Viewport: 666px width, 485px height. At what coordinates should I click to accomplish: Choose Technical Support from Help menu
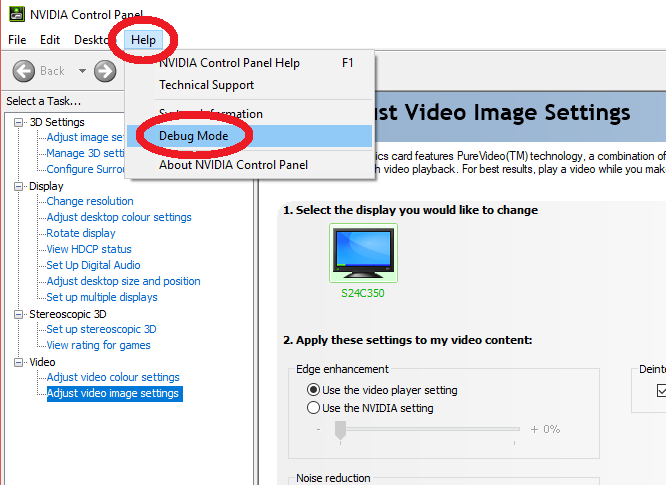point(251,85)
